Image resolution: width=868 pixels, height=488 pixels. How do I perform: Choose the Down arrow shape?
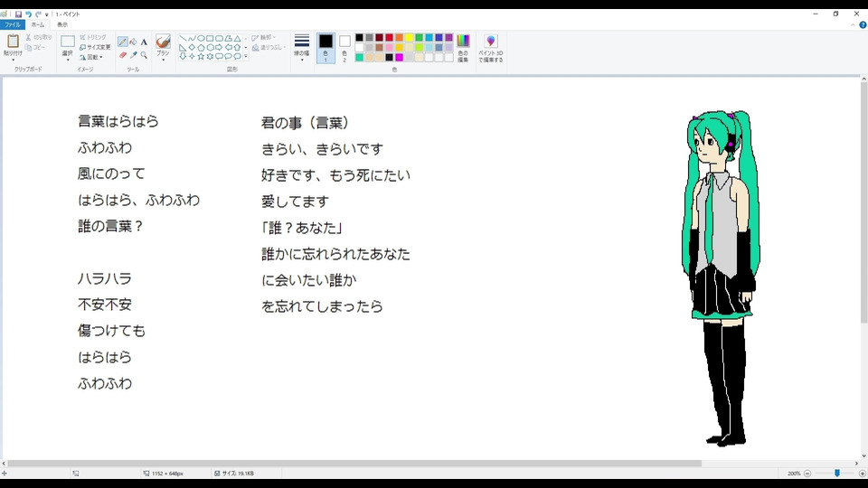click(x=183, y=56)
